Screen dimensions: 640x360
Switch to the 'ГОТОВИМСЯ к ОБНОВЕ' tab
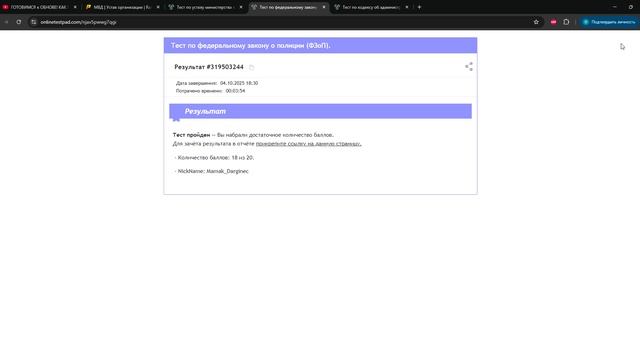click(38, 7)
